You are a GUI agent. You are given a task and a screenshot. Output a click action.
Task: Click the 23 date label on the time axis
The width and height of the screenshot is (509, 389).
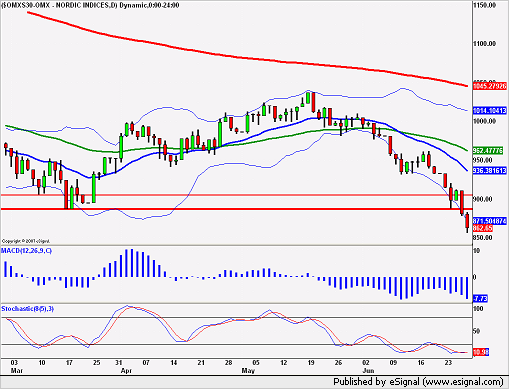pyautogui.click(x=448, y=363)
